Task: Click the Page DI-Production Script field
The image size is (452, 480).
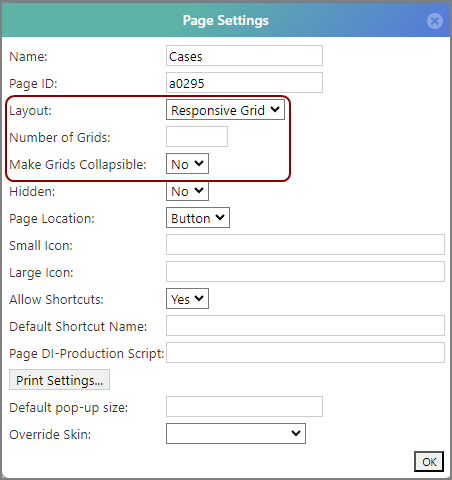Action: click(305, 353)
